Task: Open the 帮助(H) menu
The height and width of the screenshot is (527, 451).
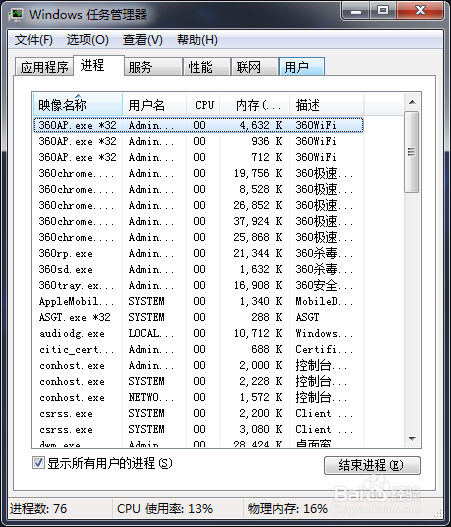Action: point(197,40)
